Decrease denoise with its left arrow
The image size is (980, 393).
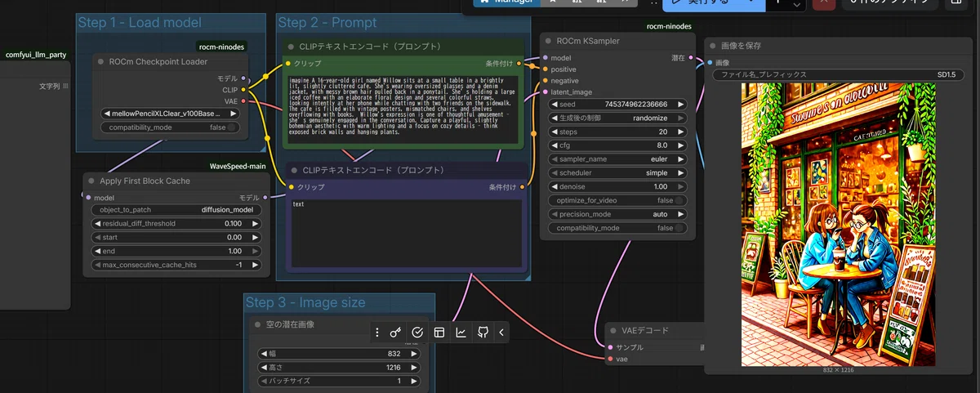pyautogui.click(x=555, y=187)
